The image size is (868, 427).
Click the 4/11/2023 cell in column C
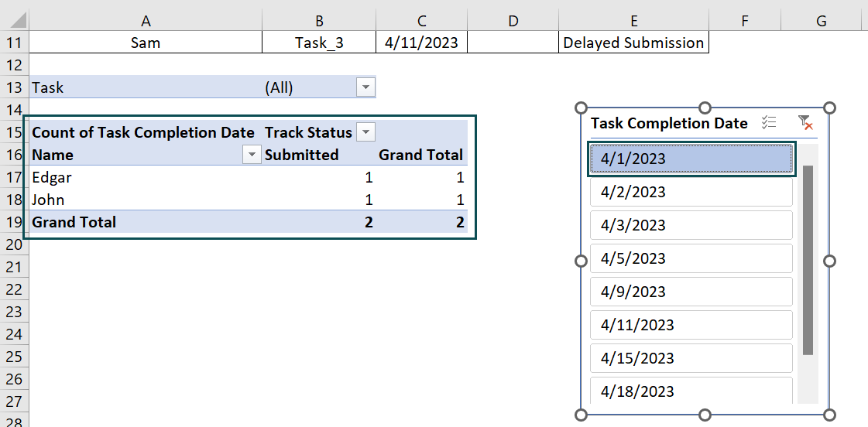pyautogui.click(x=422, y=43)
